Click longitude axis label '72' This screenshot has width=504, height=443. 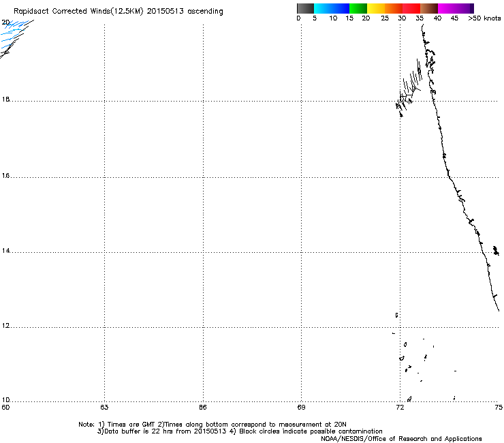400,408
